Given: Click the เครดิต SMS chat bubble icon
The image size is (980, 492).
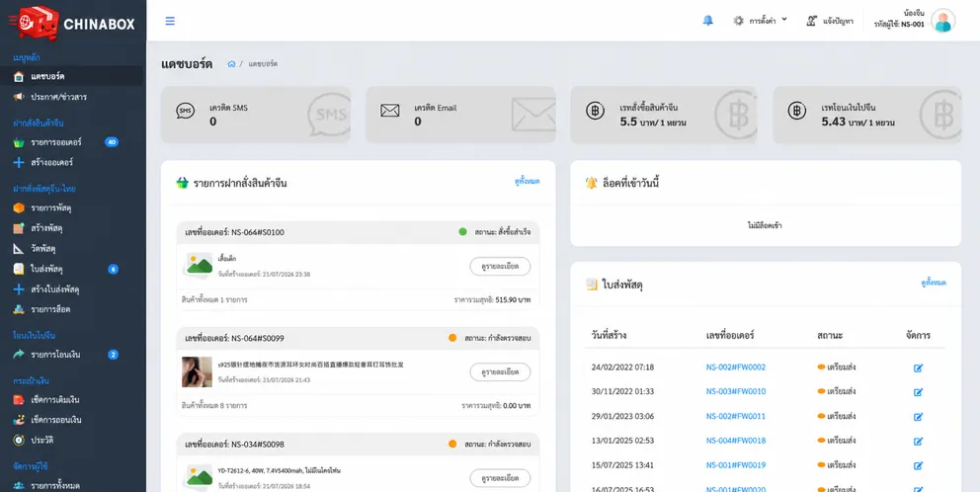Looking at the screenshot, I should 185,112.
